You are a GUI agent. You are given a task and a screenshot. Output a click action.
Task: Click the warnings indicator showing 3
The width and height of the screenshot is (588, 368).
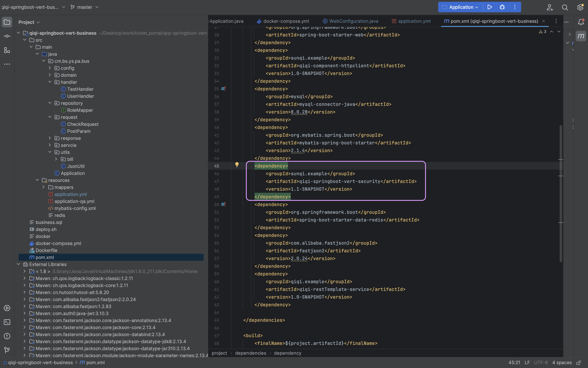coord(542,32)
